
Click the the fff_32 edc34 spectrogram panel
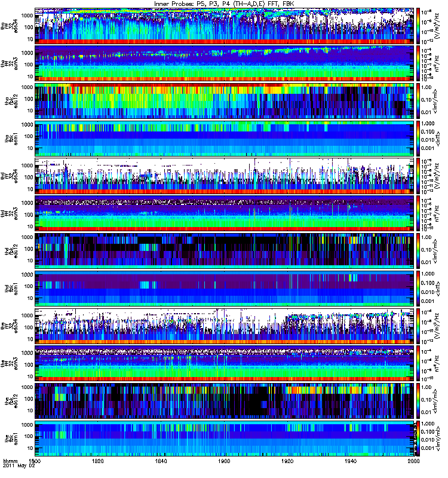pyautogui.click(x=225, y=326)
